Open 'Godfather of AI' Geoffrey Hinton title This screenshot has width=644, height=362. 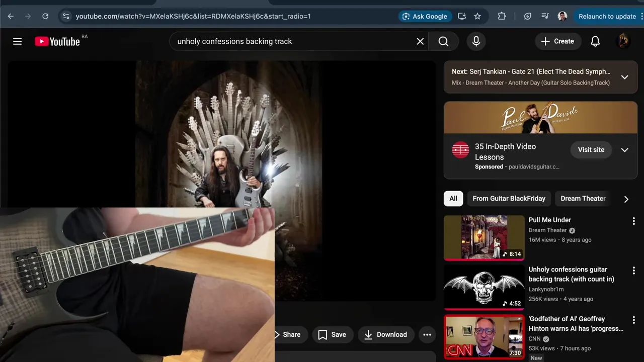tap(576, 323)
